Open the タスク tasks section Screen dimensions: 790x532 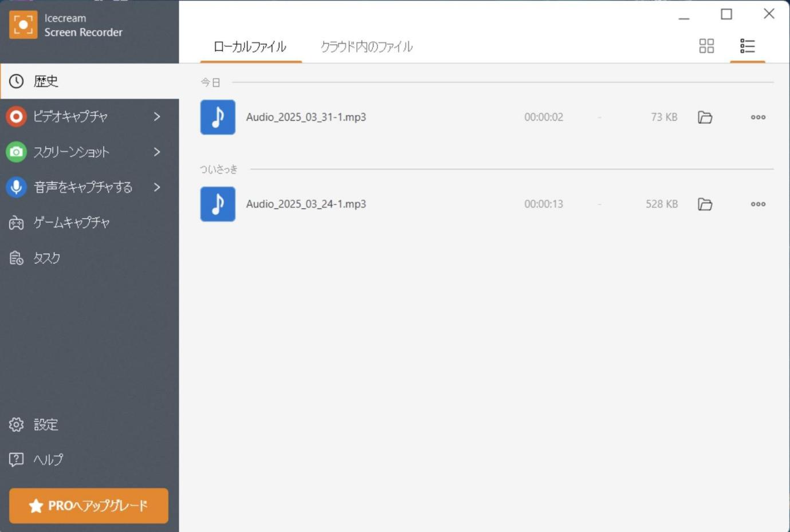89,258
